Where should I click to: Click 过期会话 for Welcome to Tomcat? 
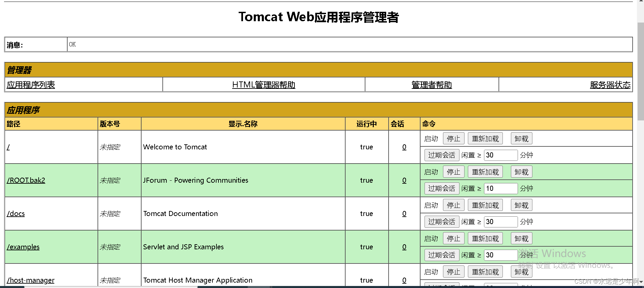(x=442, y=155)
